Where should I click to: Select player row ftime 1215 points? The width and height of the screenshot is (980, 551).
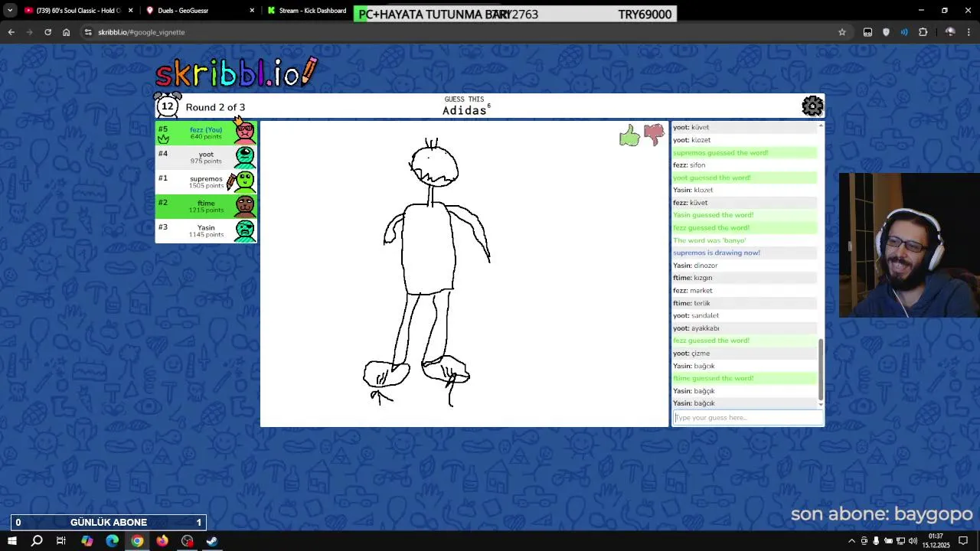(x=206, y=206)
